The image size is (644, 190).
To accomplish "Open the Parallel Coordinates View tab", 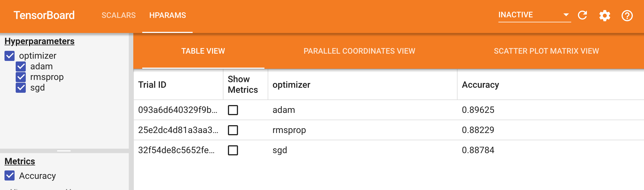I will tap(359, 51).
